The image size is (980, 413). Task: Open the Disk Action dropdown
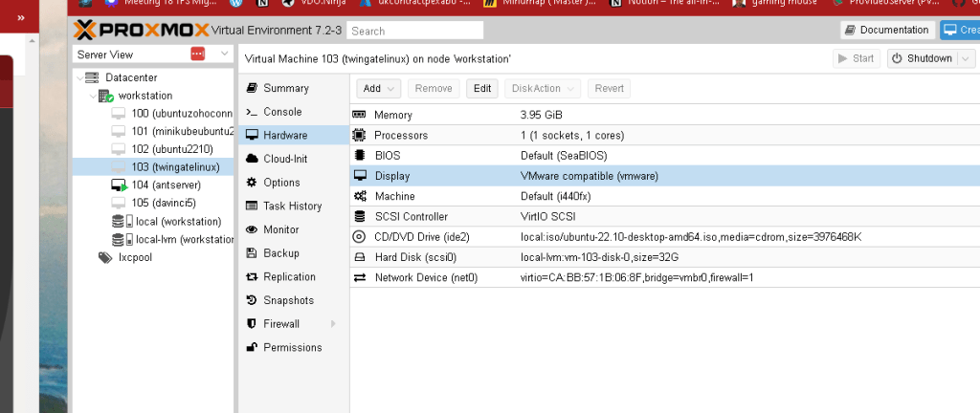click(x=543, y=89)
